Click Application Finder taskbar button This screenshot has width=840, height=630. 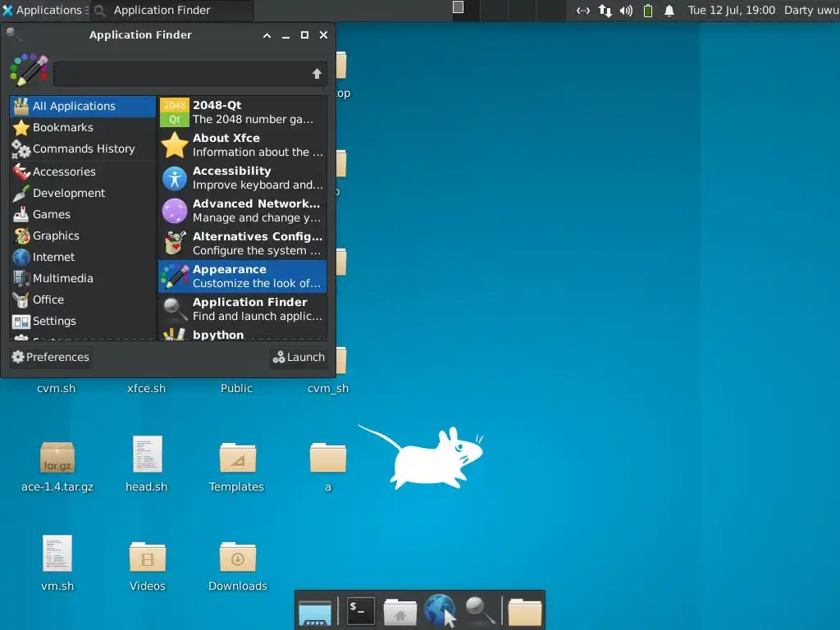coord(171,10)
